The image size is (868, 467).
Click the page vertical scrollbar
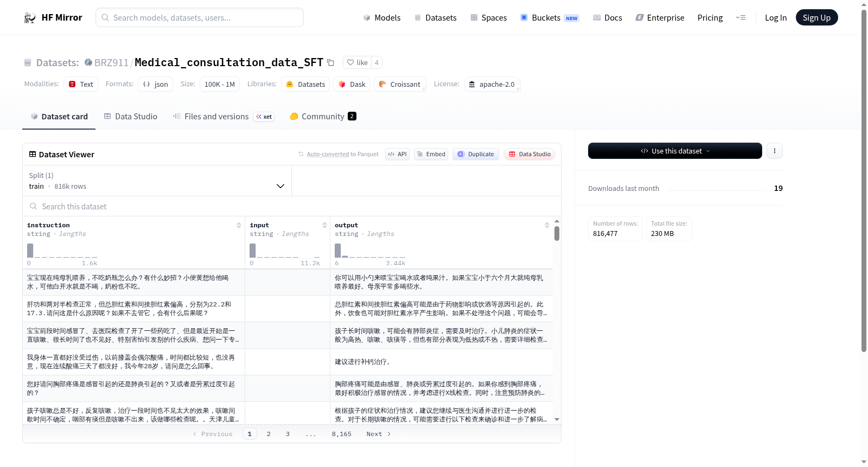[864, 181]
